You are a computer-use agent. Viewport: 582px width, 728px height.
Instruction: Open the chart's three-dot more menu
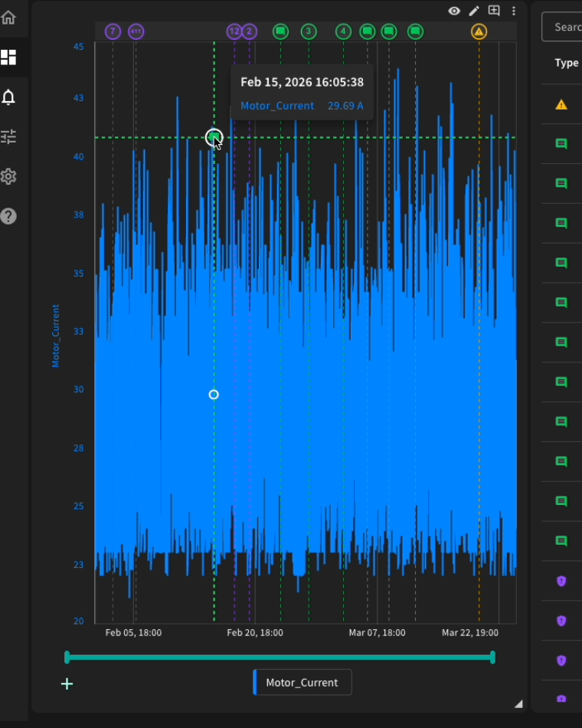click(x=513, y=11)
